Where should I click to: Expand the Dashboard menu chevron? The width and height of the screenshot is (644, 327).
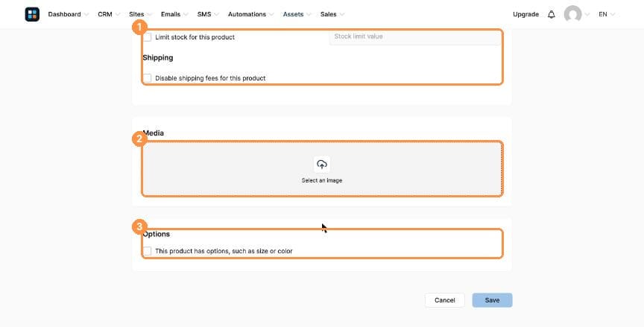86,14
